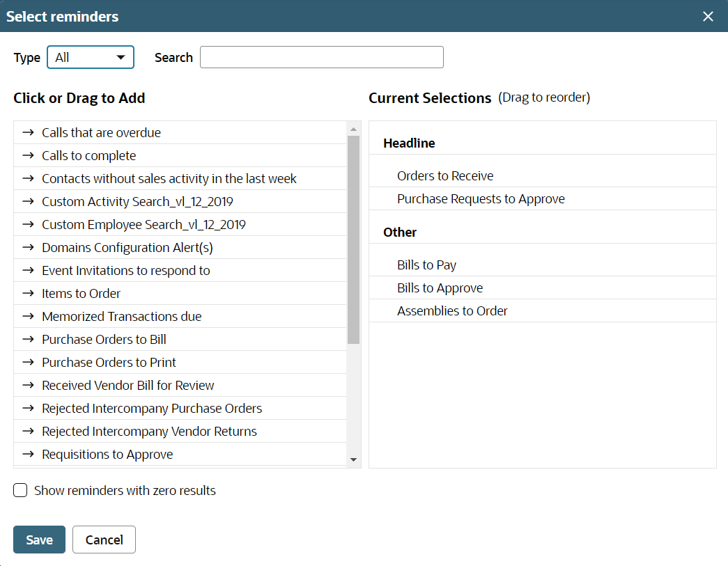Click arrow icon next to Purchase Orders to Print
This screenshot has height=566, width=728.
(28, 362)
